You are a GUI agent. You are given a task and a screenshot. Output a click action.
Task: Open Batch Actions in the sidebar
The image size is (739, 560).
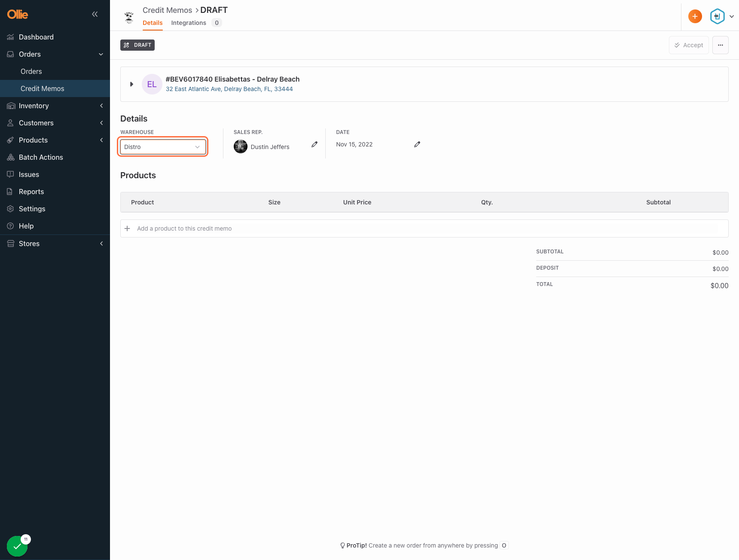(55, 157)
